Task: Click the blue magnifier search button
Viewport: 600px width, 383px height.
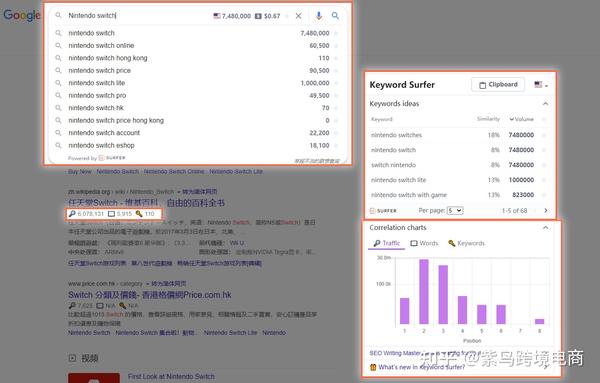Action: tap(335, 16)
